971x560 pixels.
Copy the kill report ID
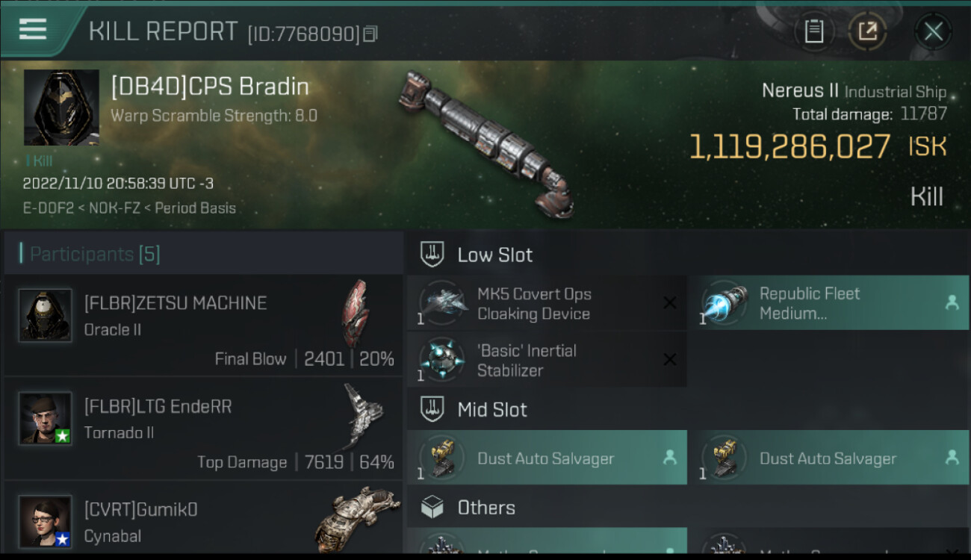click(x=371, y=34)
